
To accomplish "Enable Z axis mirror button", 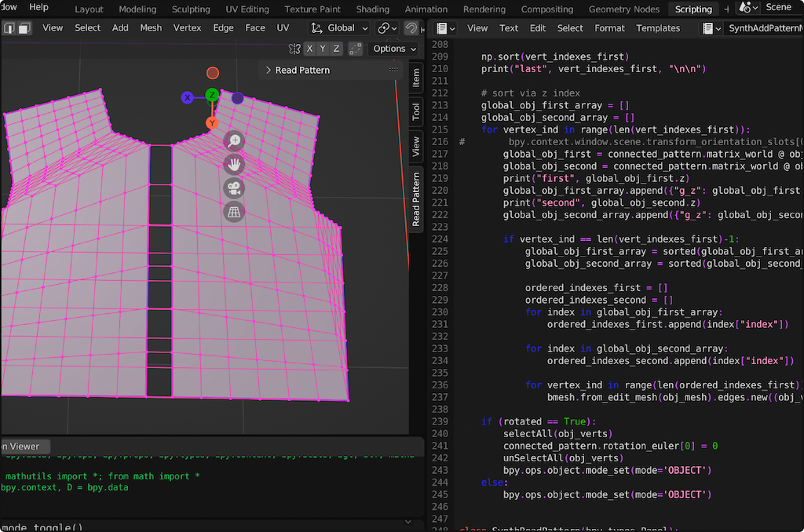I will tap(337, 49).
